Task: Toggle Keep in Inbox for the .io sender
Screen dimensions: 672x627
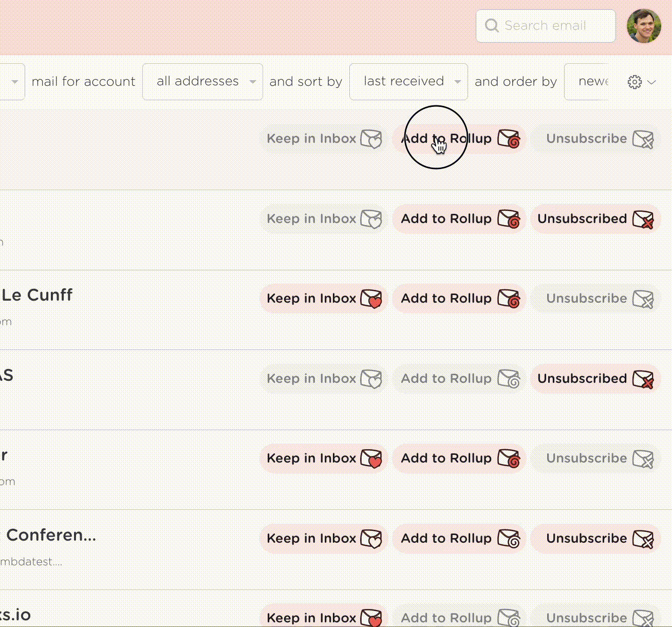Action: pyautogui.click(x=323, y=618)
